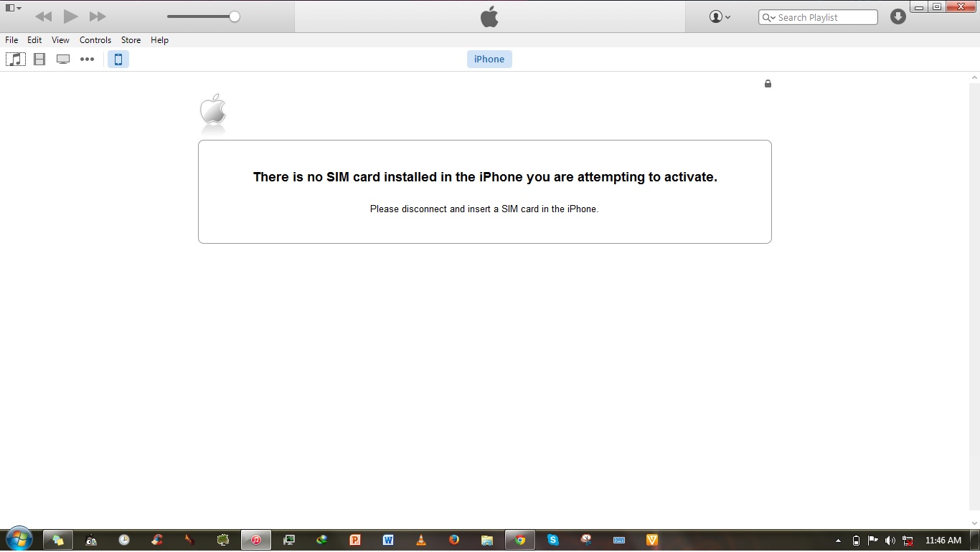980x552 pixels.
Task: Play the current track
Action: (x=70, y=16)
